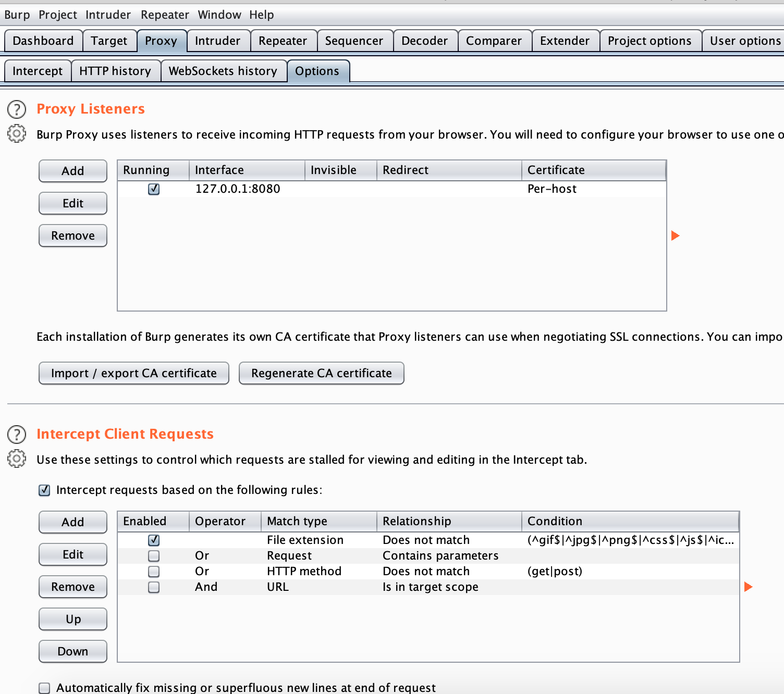
Task: Open the Intruder menu in menu bar
Action: 108,15
